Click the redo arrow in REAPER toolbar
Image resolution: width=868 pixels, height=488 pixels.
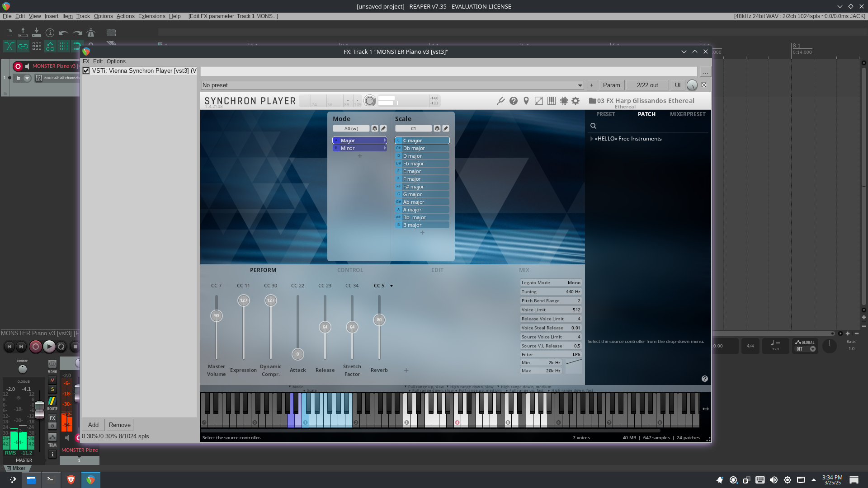pos(77,33)
